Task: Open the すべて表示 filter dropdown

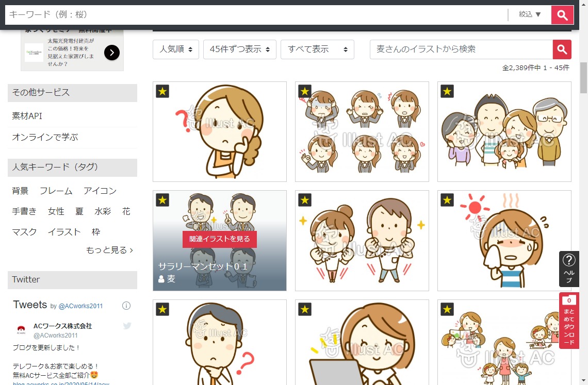Action: click(317, 49)
